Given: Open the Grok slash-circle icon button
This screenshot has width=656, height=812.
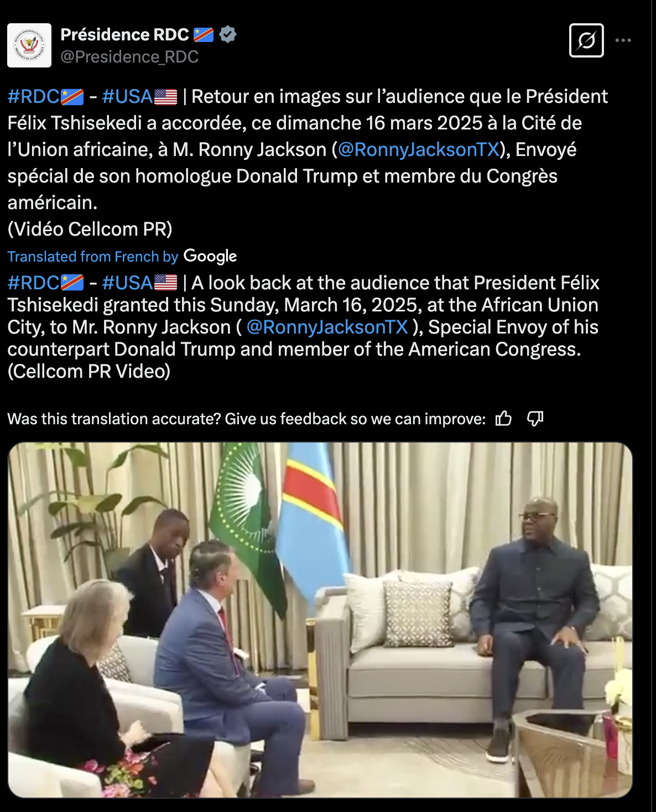Looking at the screenshot, I should (586, 40).
